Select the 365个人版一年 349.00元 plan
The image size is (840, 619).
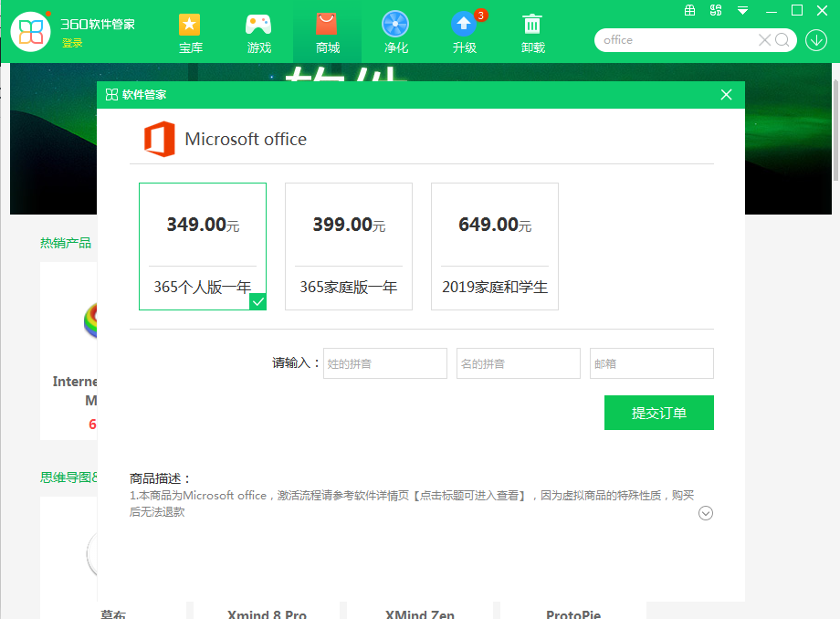(x=203, y=247)
